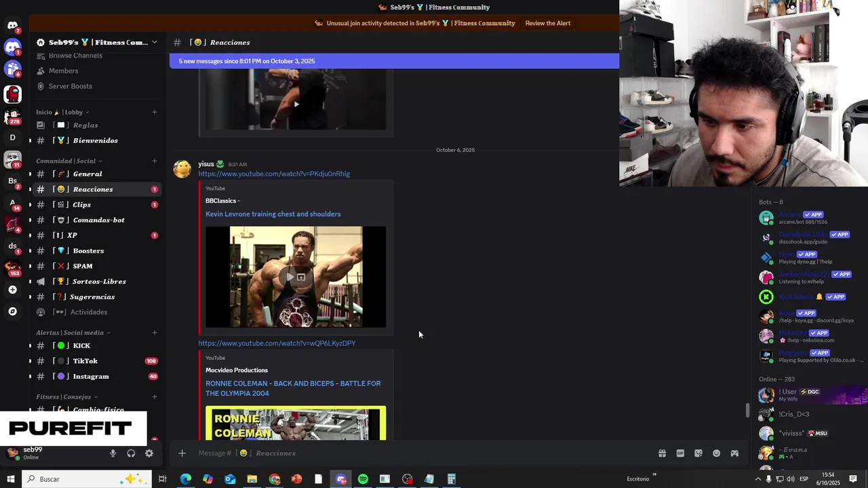Open the apps game controller icon

pos(734,453)
